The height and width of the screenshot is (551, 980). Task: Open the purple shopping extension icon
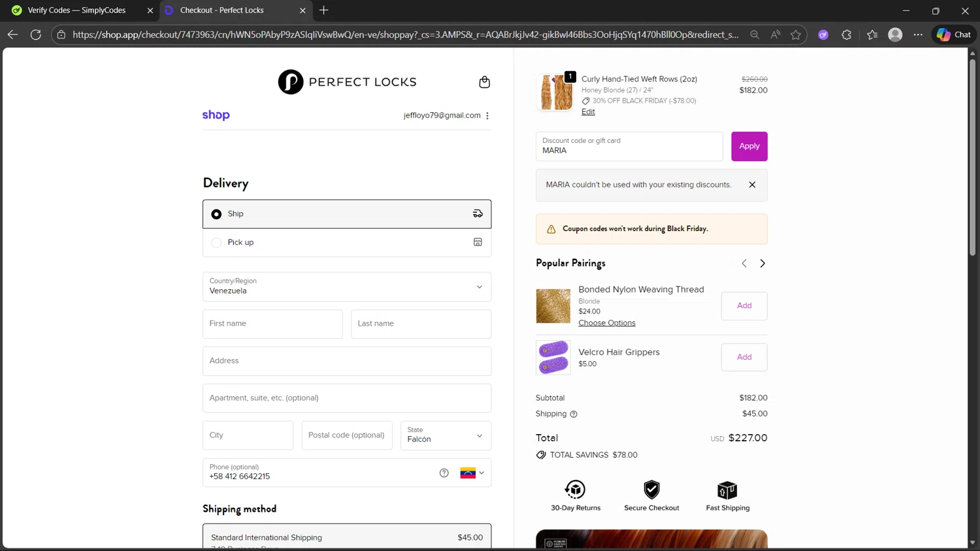pos(823,35)
